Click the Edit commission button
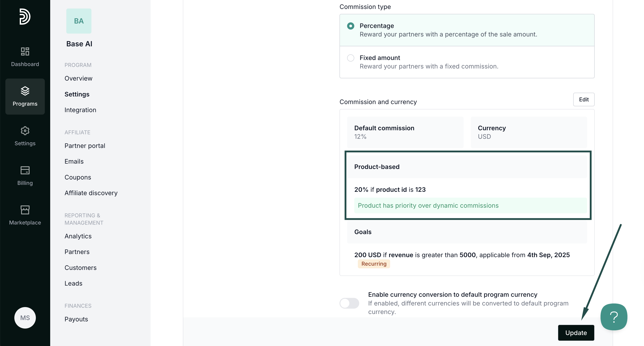Screen dimensions: 644x346 [583, 100]
